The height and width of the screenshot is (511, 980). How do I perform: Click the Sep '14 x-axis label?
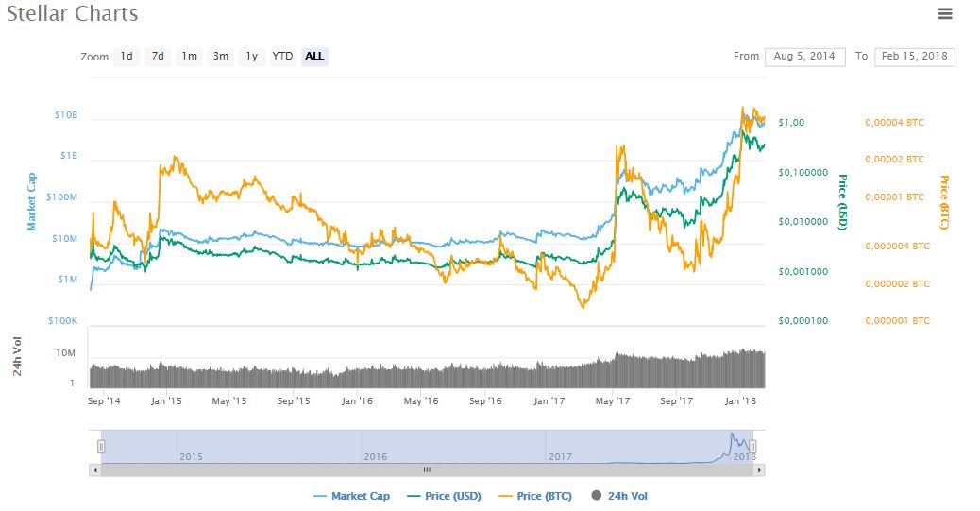click(x=104, y=400)
